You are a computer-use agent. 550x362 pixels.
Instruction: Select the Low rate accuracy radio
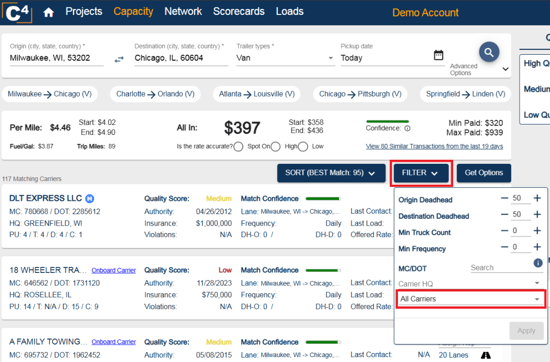[x=303, y=147]
